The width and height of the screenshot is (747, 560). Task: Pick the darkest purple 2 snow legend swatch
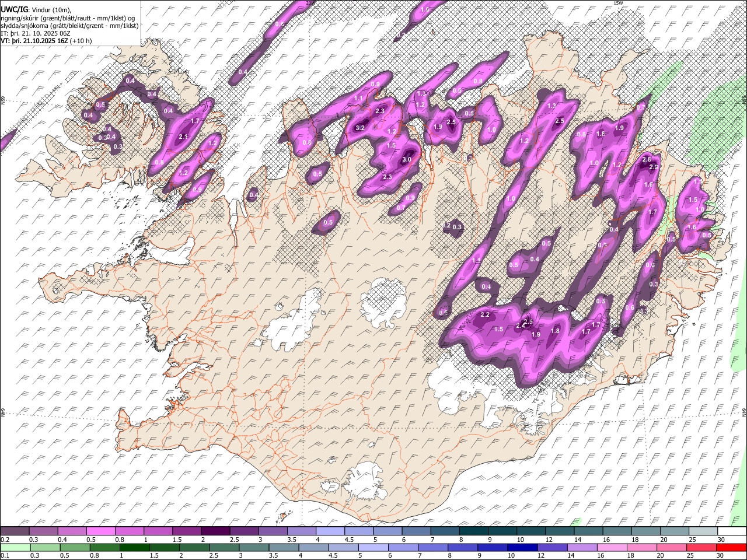click(x=215, y=531)
